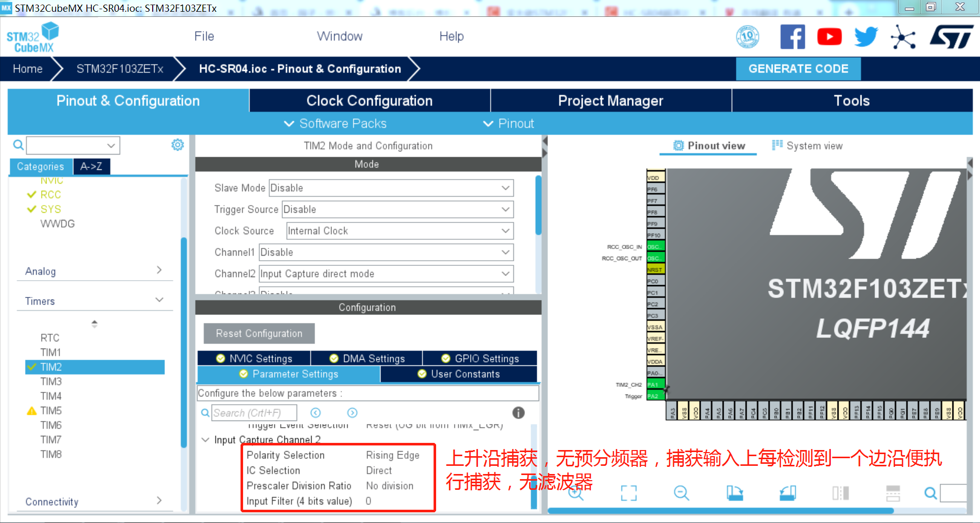Screen dimensions: 980x523
Task: Open the Trigger Source dropdown
Action: click(x=398, y=209)
